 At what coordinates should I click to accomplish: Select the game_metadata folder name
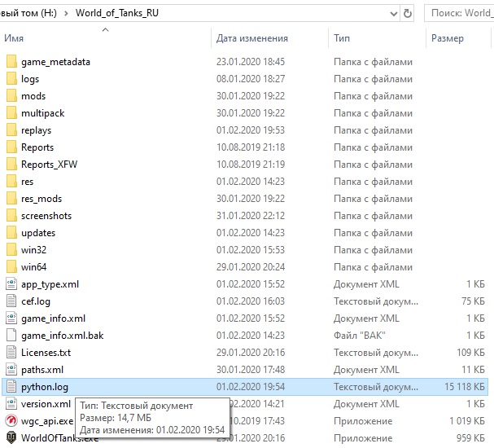56,62
